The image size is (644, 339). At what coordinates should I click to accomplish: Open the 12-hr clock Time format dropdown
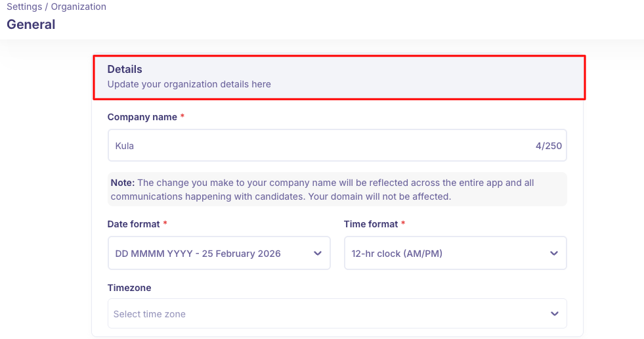[x=446, y=254]
